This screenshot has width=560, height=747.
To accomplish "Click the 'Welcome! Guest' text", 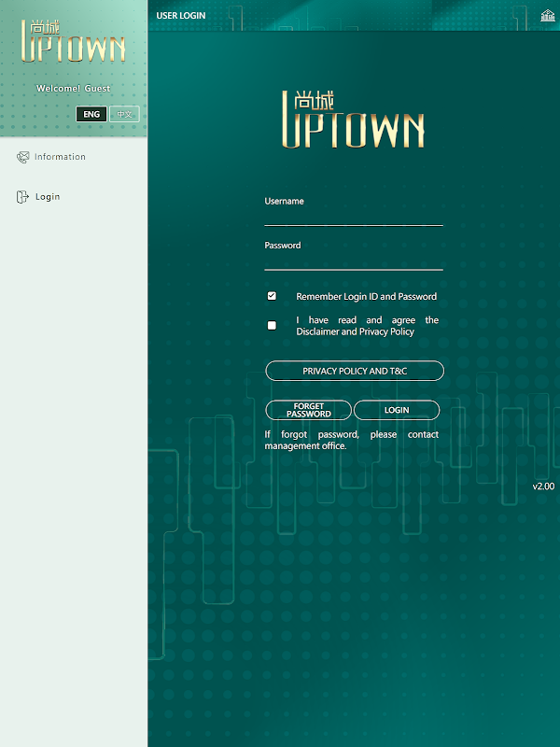I will click(x=74, y=88).
